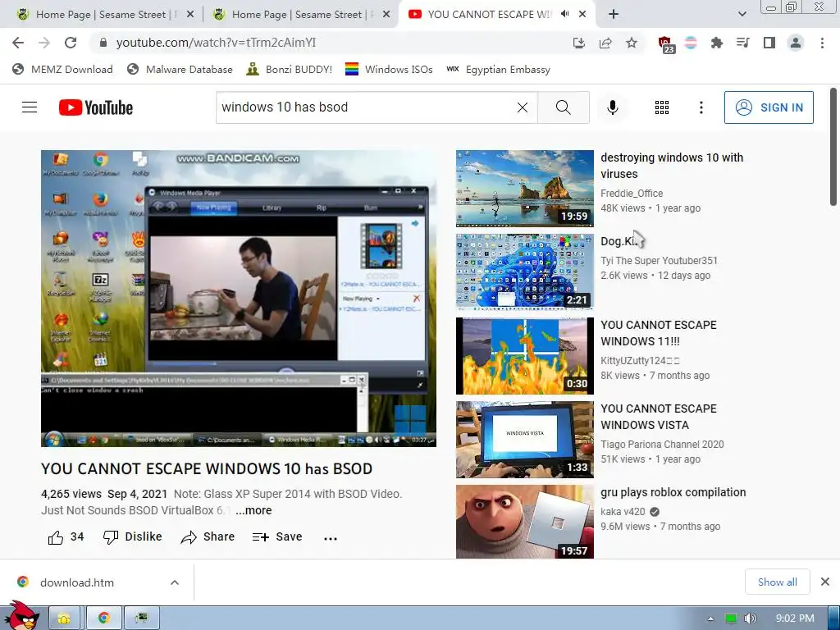Open the third taskbar application button
This screenshot has width=840, height=630.
tap(141, 619)
